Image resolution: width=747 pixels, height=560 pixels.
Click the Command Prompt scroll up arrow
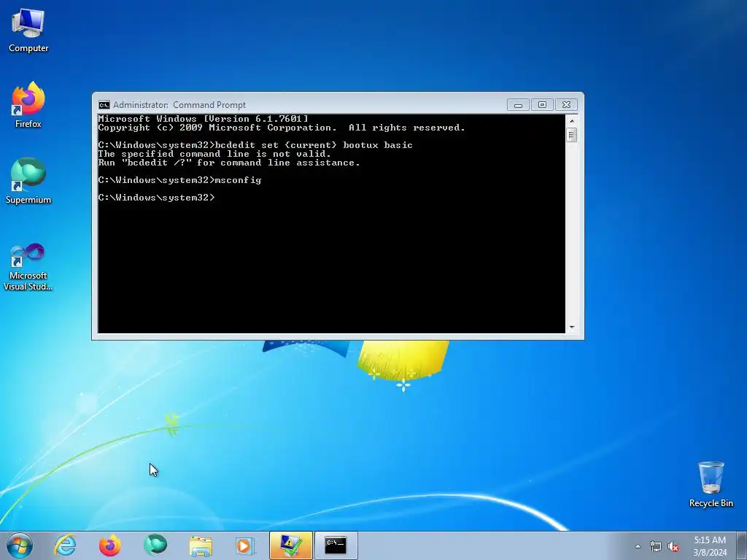click(x=572, y=121)
